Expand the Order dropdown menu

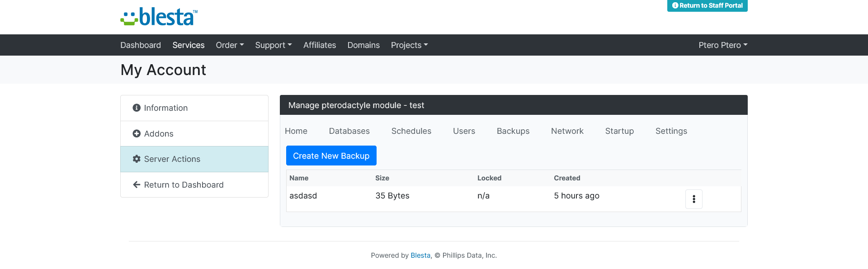(230, 45)
